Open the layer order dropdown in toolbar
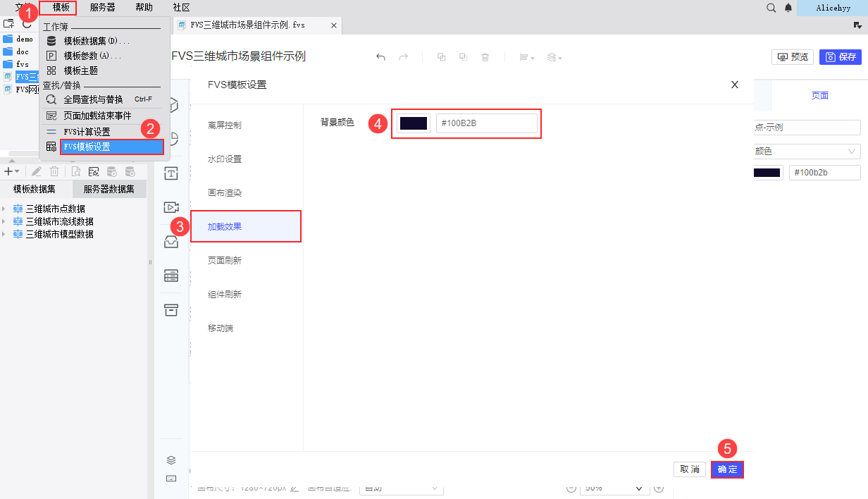The image size is (868, 499). coord(554,57)
